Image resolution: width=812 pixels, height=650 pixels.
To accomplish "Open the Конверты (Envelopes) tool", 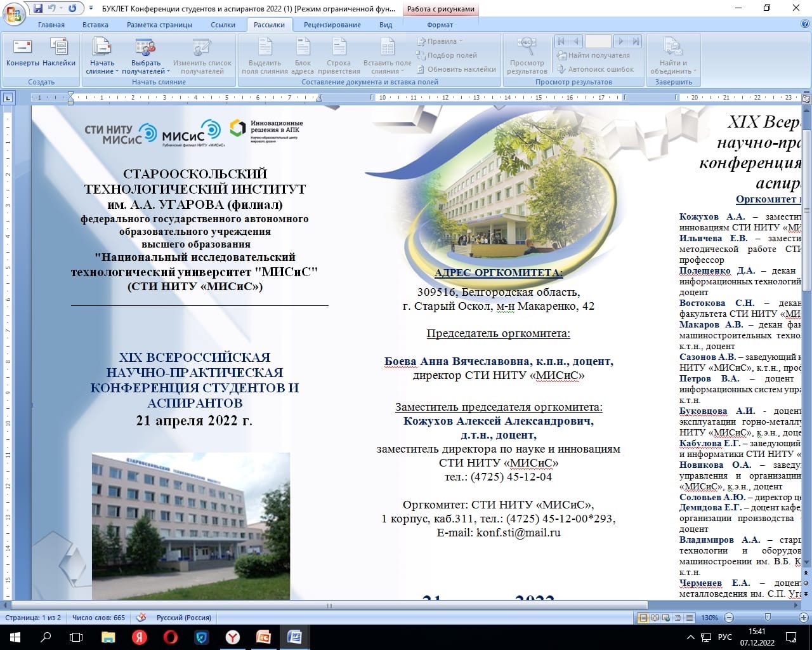I will (x=23, y=53).
